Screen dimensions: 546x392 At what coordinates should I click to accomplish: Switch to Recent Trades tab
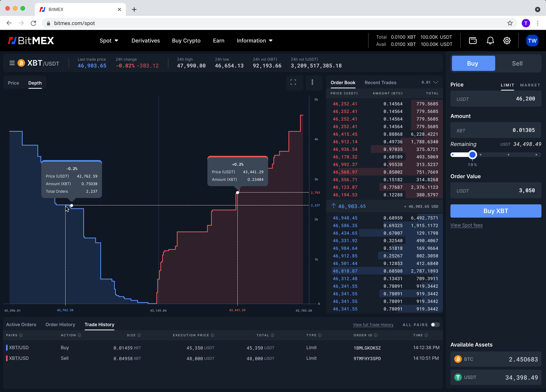[x=380, y=82]
